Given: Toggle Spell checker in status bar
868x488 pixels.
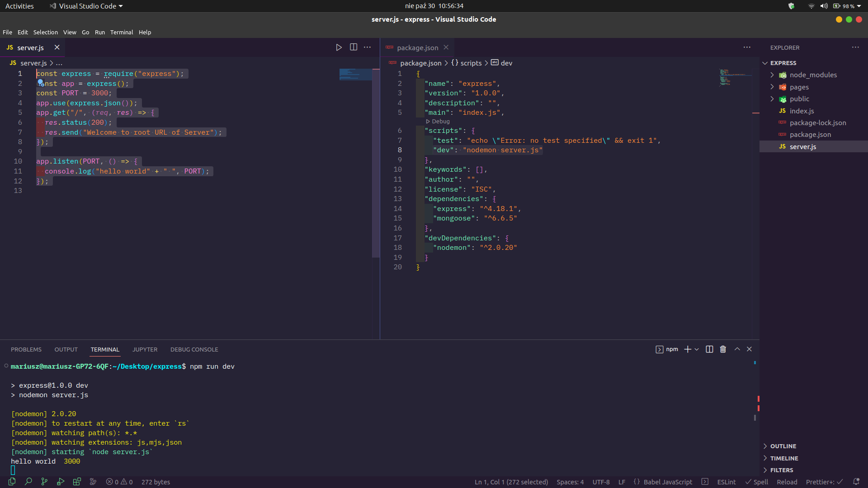Looking at the screenshot, I should (x=757, y=482).
